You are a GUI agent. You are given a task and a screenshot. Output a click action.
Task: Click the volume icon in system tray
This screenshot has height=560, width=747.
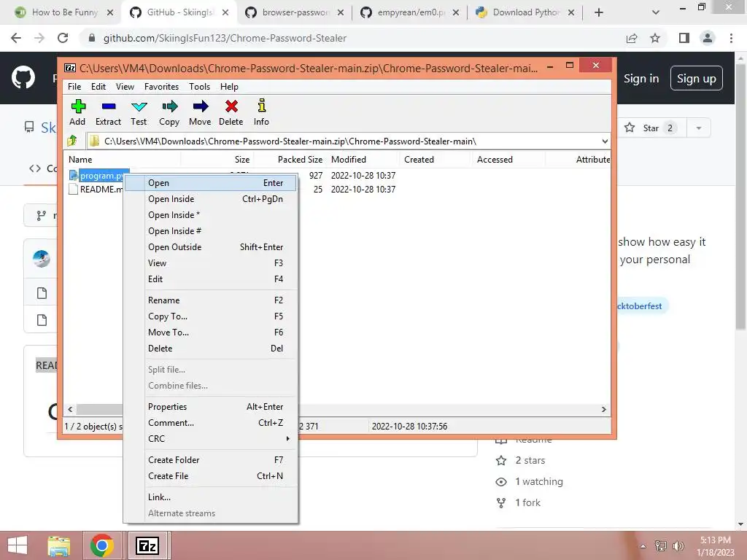[678, 545]
